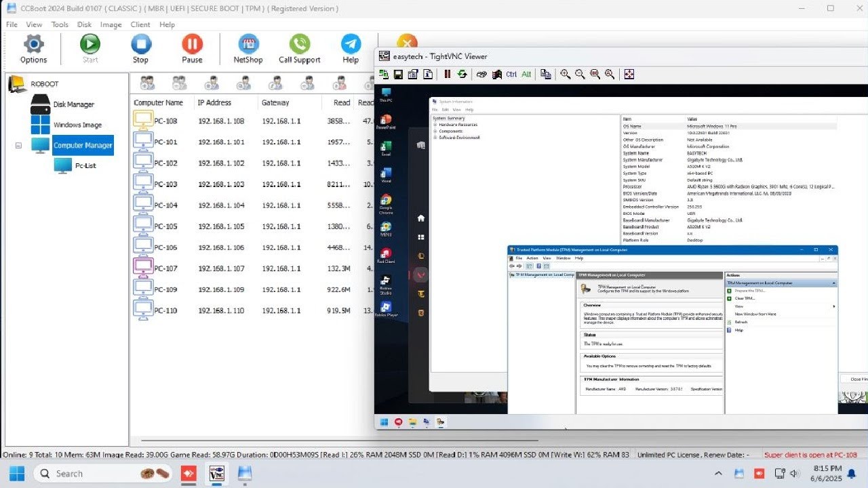
Task: Open the Help menu in CCBoot
Action: point(167,24)
